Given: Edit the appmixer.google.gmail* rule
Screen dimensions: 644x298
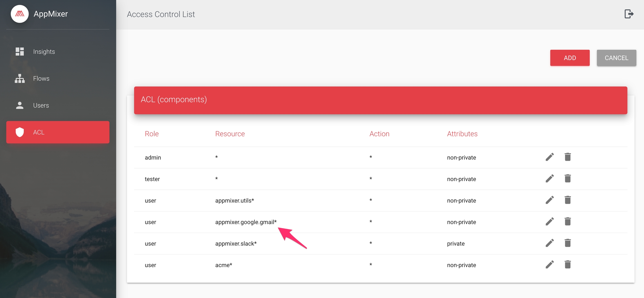Looking at the screenshot, I should [550, 222].
